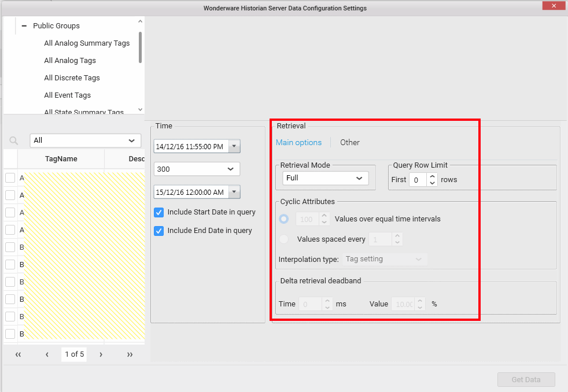The height and width of the screenshot is (392, 568).
Task: Go to the first page of tags
Action: [18, 354]
